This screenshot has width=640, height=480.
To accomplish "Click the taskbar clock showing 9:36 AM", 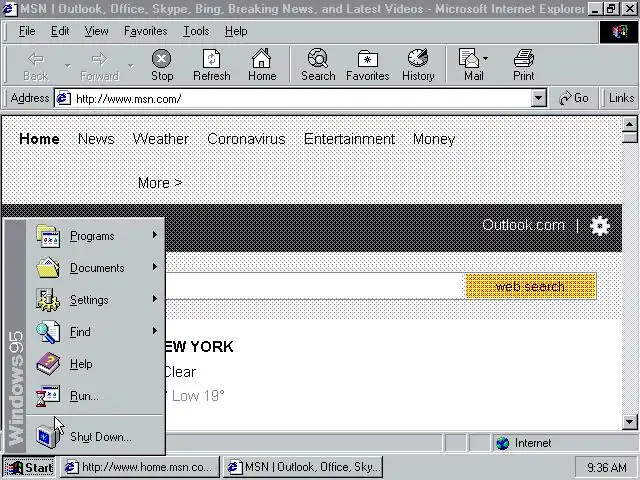I will click(607, 467).
